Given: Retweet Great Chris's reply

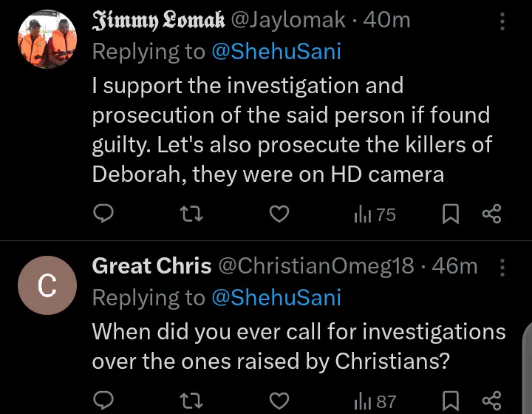Looking at the screenshot, I should click(x=191, y=401).
